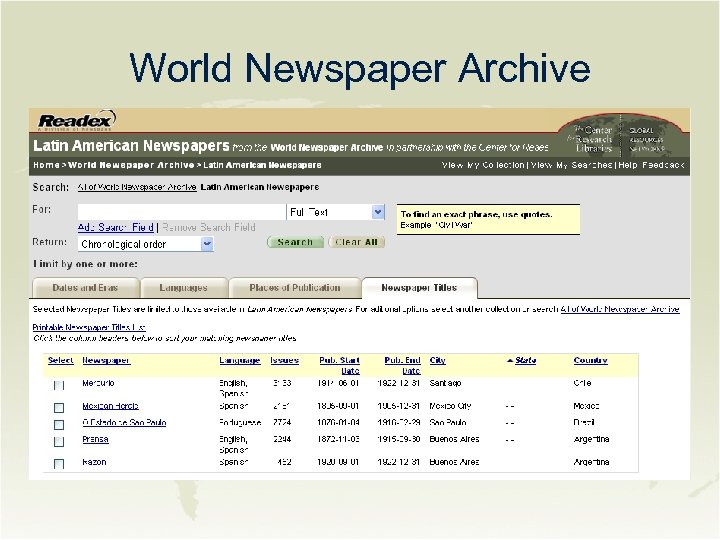Tick the checkbox for Mexican Herald
This screenshot has width=720, height=540.
click(x=59, y=407)
